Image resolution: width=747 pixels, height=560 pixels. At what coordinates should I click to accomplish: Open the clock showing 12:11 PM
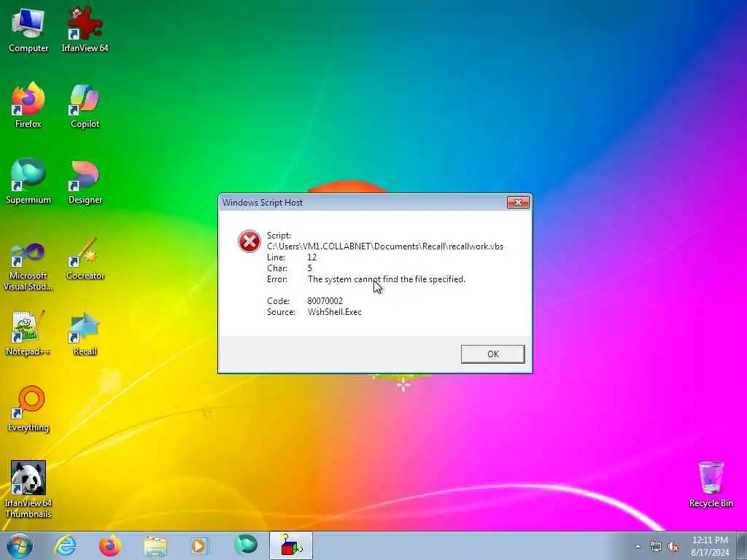(x=710, y=546)
